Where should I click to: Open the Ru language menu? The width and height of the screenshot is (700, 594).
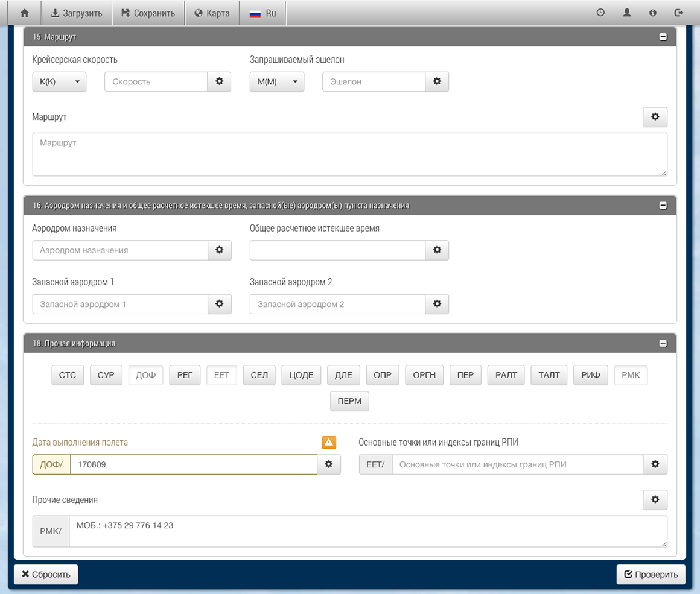(x=262, y=13)
